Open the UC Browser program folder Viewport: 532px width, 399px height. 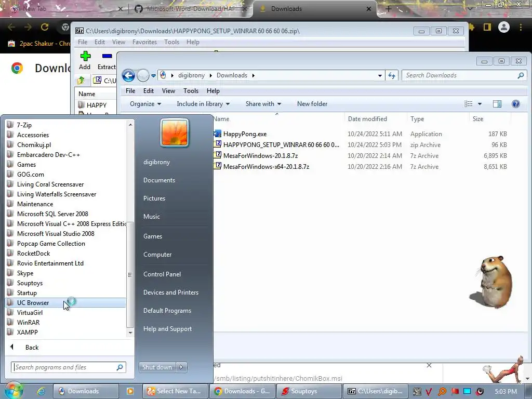(x=65, y=303)
